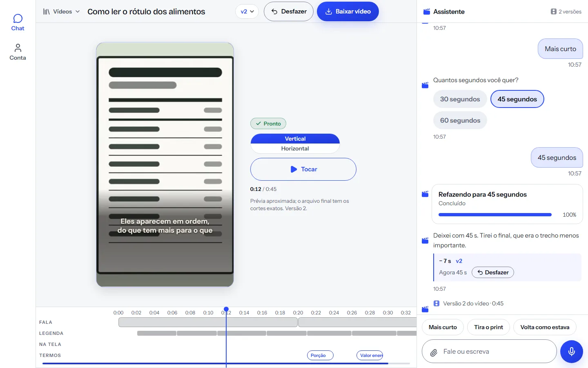This screenshot has height=368, width=588.
Task: Select the 'Valor ener' term marker
Action: (x=370, y=355)
